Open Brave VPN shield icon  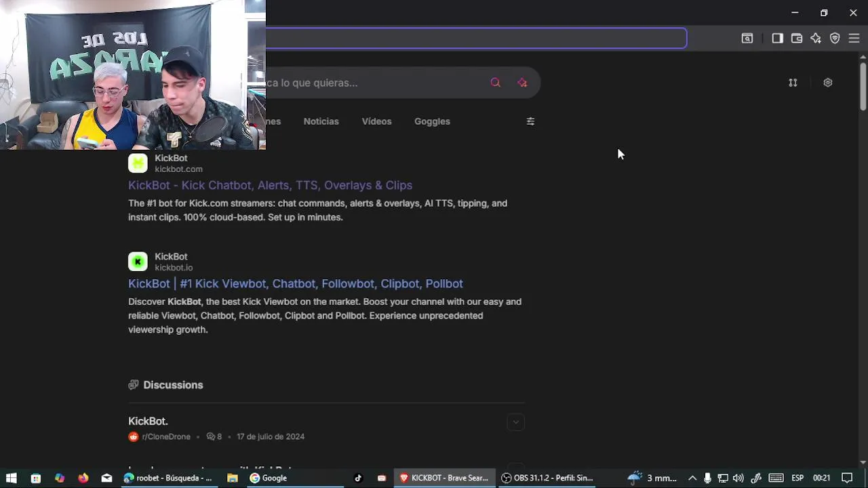click(x=835, y=39)
